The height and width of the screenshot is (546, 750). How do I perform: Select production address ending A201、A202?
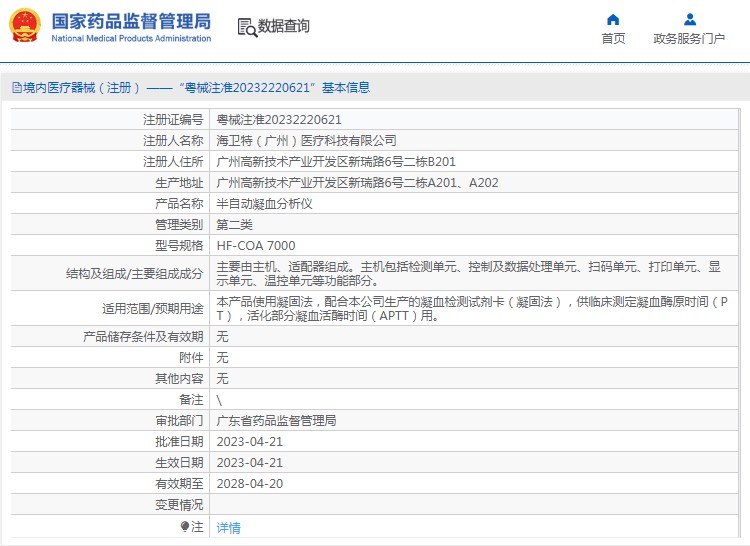(357, 183)
